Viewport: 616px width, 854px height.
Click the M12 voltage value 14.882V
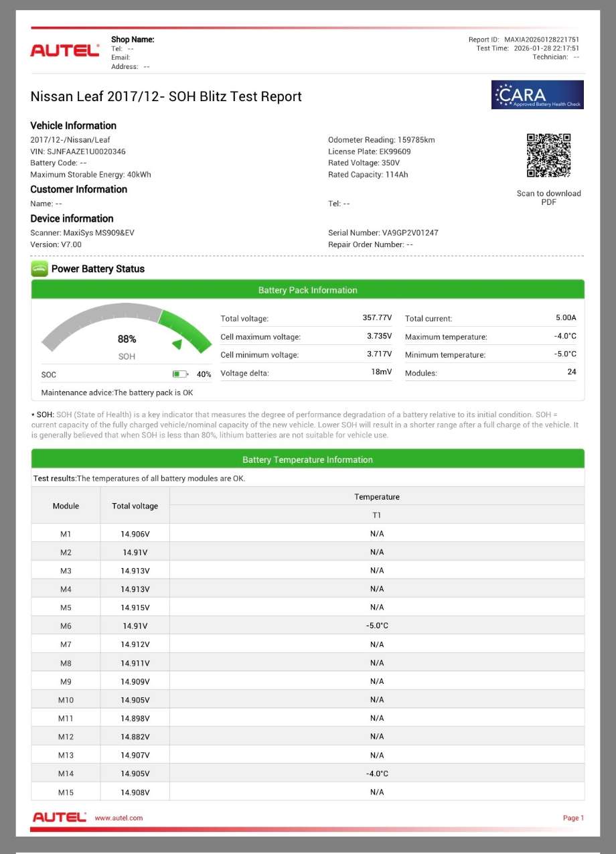click(135, 737)
